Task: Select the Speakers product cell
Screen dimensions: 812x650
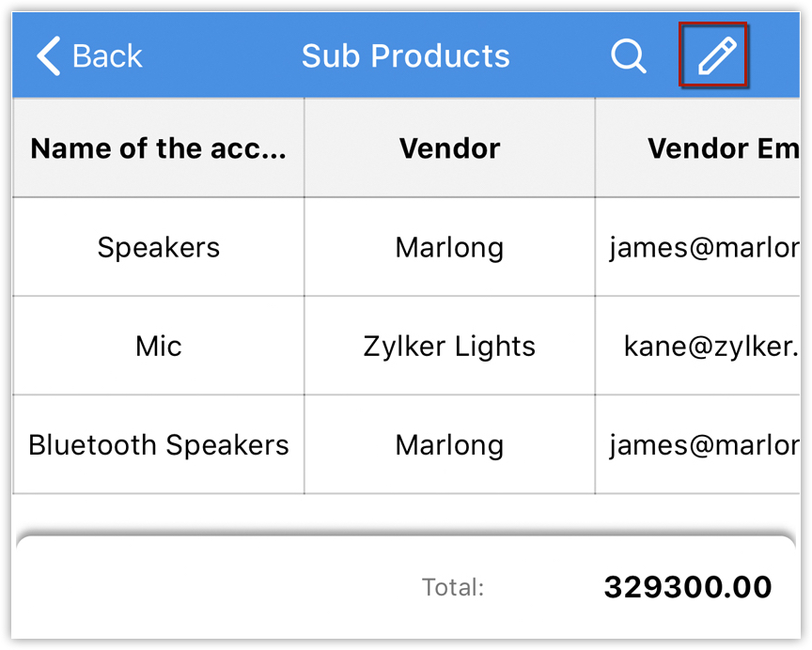Action: pos(158,248)
